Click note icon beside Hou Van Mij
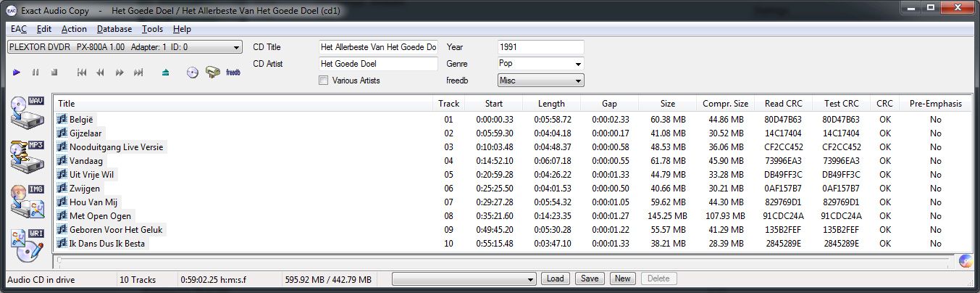Viewport: 980px width, 293px height. pos(62,202)
